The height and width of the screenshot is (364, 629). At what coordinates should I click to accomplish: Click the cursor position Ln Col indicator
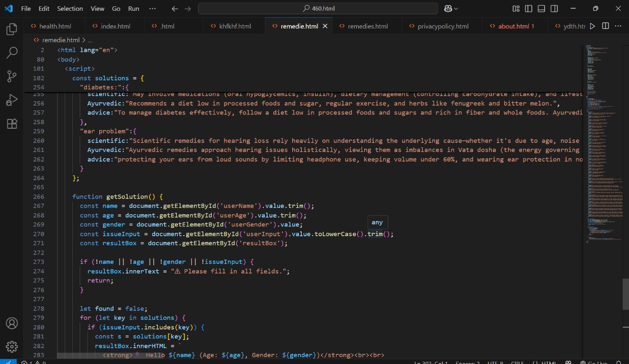(430, 363)
